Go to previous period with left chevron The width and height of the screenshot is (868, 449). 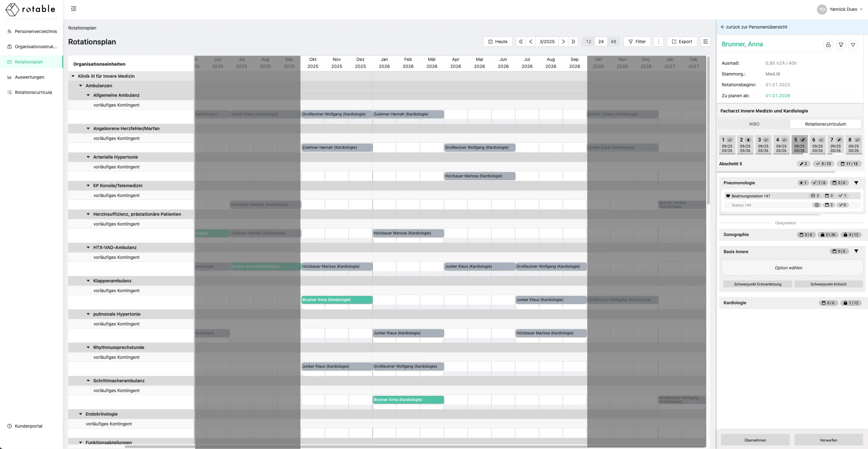pyautogui.click(x=530, y=41)
